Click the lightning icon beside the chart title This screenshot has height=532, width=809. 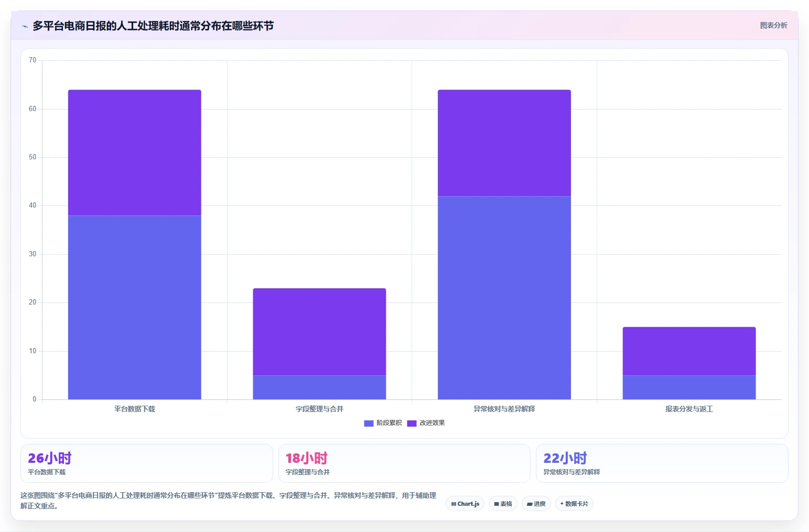pyautogui.click(x=25, y=26)
